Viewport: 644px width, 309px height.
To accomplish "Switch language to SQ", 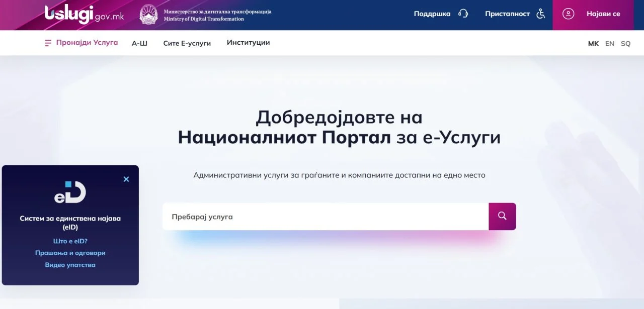I will (x=625, y=44).
